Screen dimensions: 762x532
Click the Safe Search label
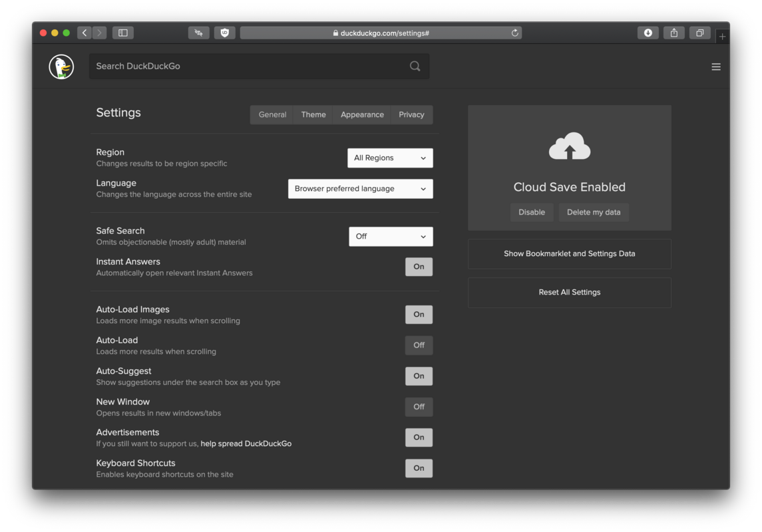click(x=120, y=231)
